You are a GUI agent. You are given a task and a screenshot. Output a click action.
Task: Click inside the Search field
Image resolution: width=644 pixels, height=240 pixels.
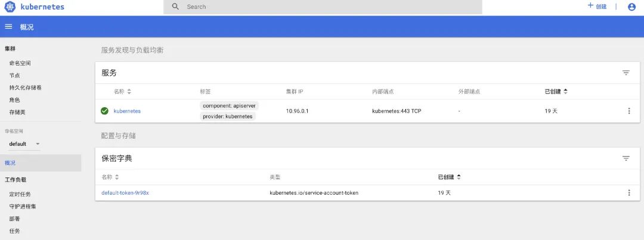tap(322, 7)
